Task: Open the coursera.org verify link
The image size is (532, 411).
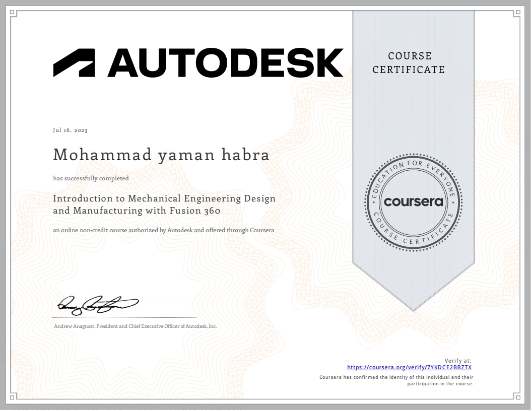Action: 409,367
